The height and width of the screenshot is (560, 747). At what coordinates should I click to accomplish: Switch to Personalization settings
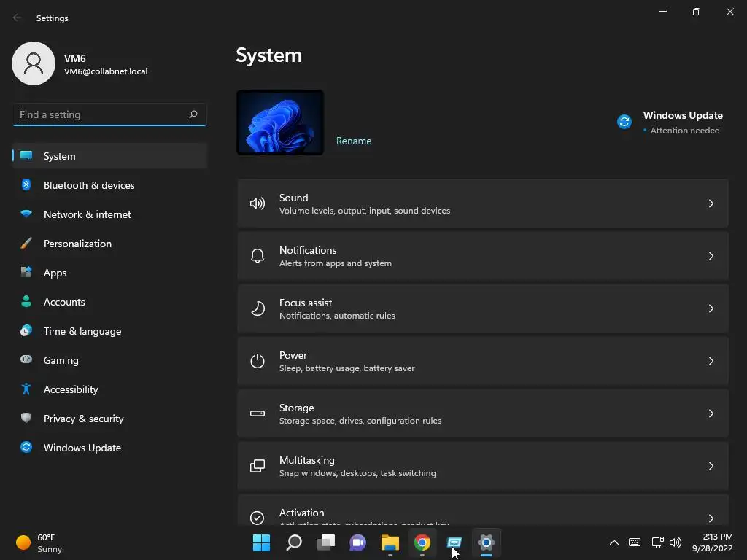[109, 244]
